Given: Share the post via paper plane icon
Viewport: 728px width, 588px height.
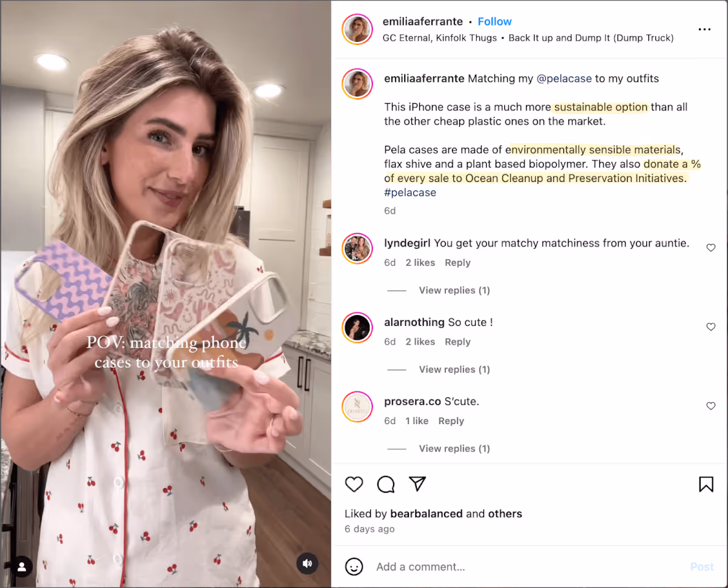Looking at the screenshot, I should (x=417, y=484).
